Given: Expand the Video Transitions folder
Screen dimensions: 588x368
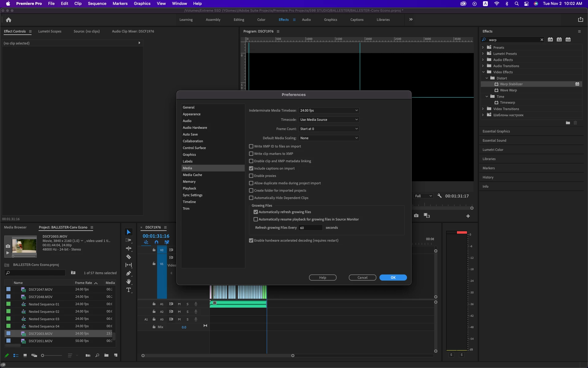Looking at the screenshot, I should [x=483, y=109].
